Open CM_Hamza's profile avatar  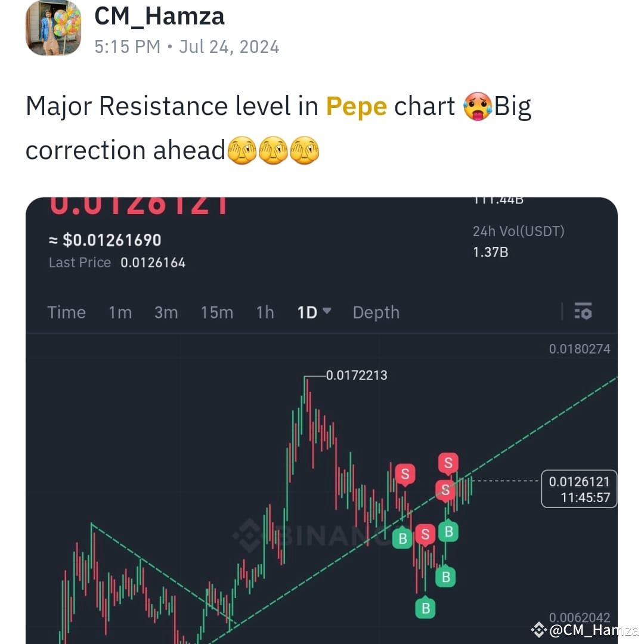point(54,27)
